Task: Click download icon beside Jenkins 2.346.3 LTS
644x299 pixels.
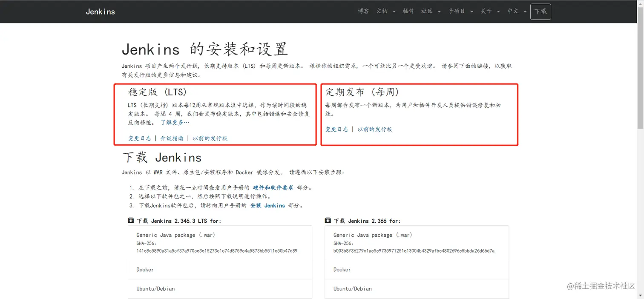Action: 131,221
